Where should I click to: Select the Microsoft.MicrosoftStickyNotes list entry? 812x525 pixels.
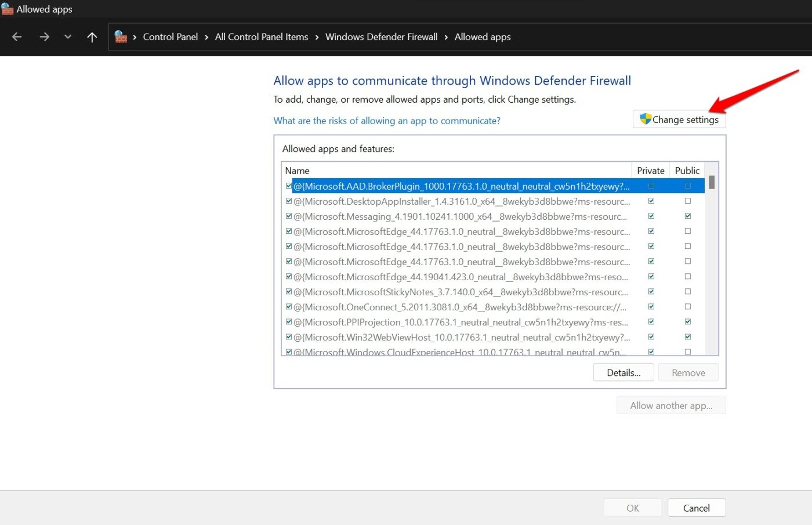point(461,292)
